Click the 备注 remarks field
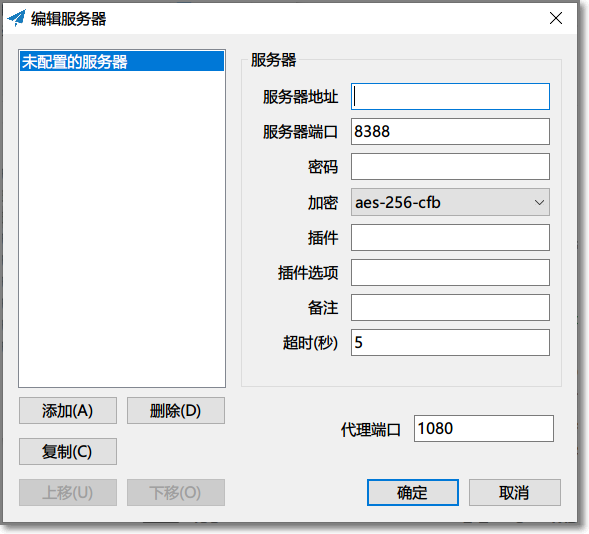The image size is (589, 534). coord(450,308)
